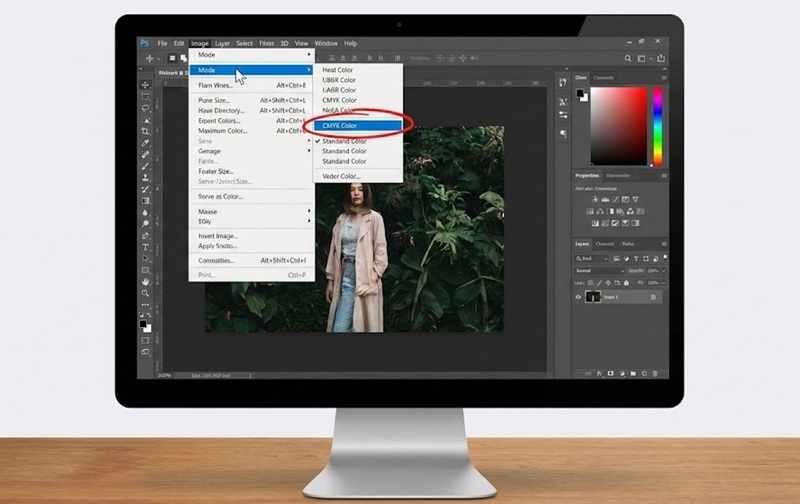Switch to the Channels tab

pyautogui.click(x=605, y=244)
